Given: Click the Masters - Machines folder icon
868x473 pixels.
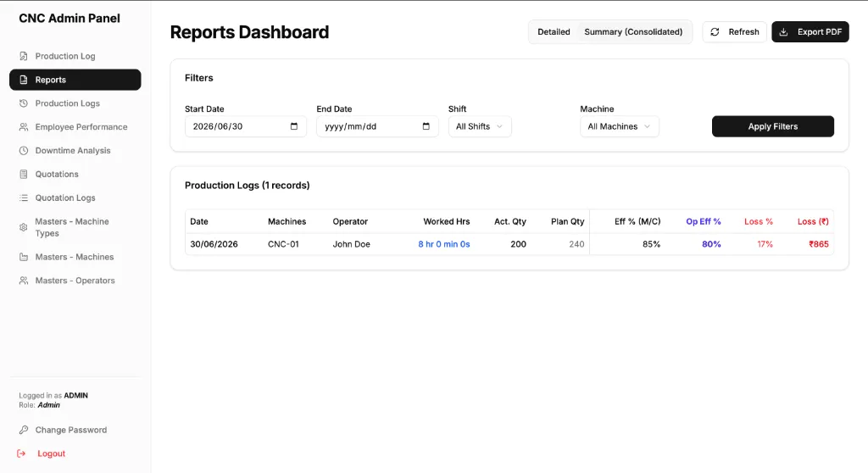Looking at the screenshot, I should pos(23,257).
